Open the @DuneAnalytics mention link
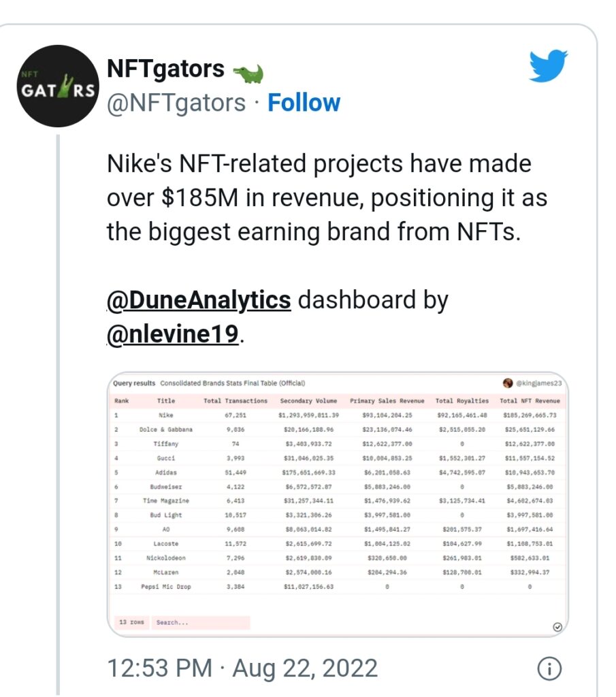616x697 pixels. 199,299
